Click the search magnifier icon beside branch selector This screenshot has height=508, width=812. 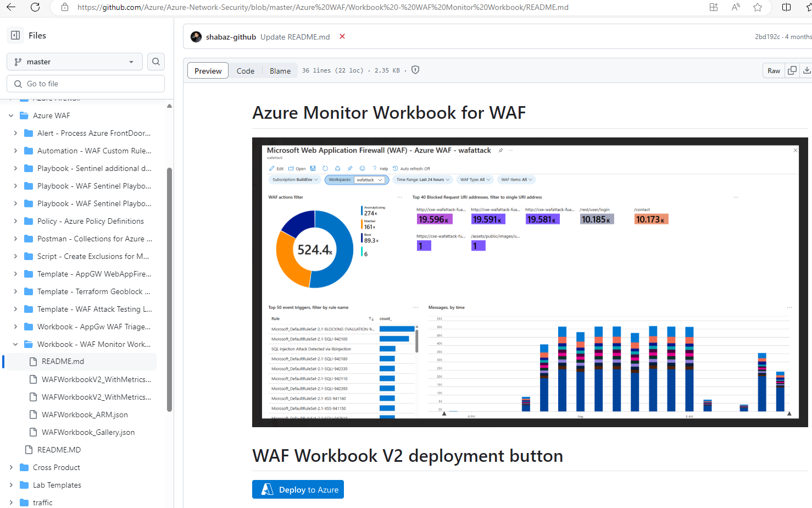point(156,62)
